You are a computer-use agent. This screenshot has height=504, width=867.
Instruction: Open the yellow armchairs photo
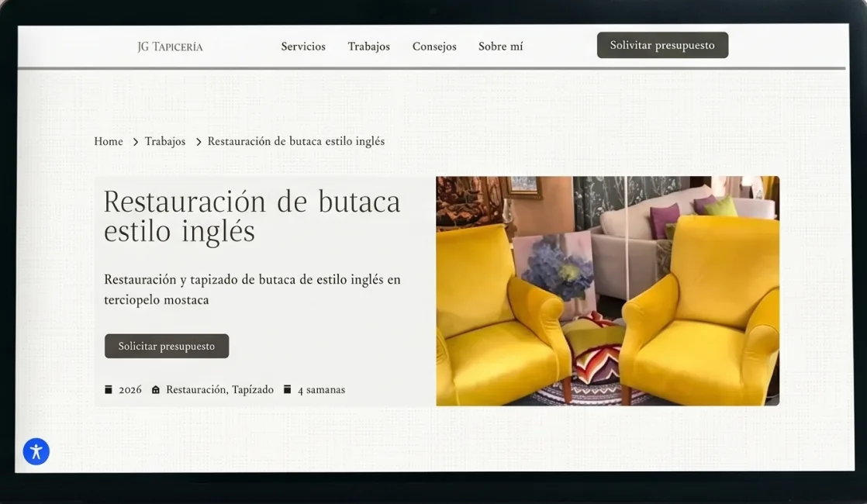point(608,291)
